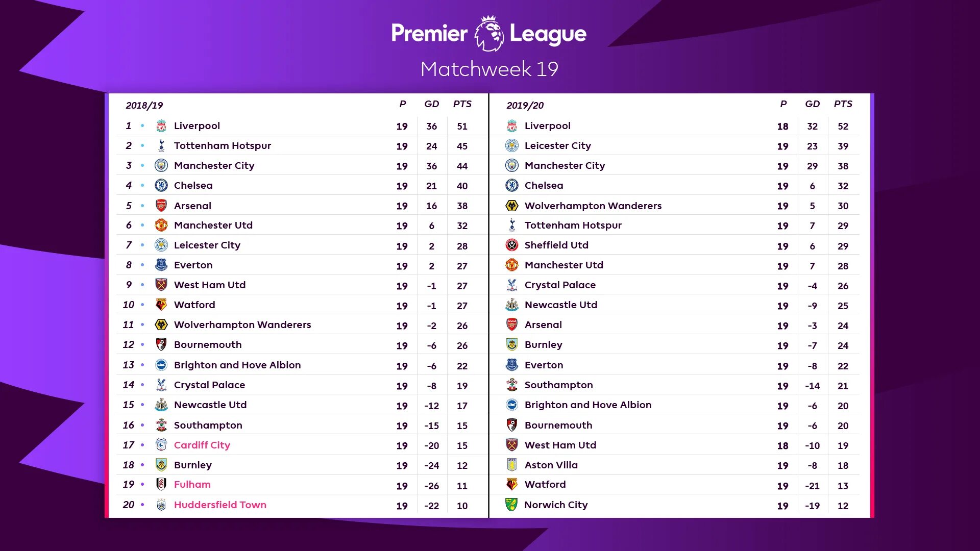
Task: Click Sheffield Utd crest icon
Action: (512, 245)
